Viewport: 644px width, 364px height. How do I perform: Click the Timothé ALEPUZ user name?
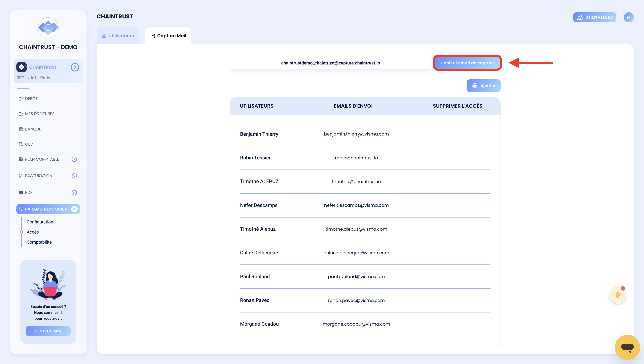(259, 182)
